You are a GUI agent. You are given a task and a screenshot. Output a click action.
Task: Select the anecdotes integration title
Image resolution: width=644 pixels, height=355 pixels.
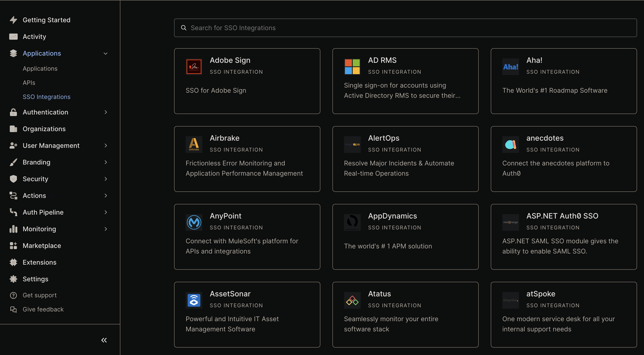pyautogui.click(x=545, y=138)
